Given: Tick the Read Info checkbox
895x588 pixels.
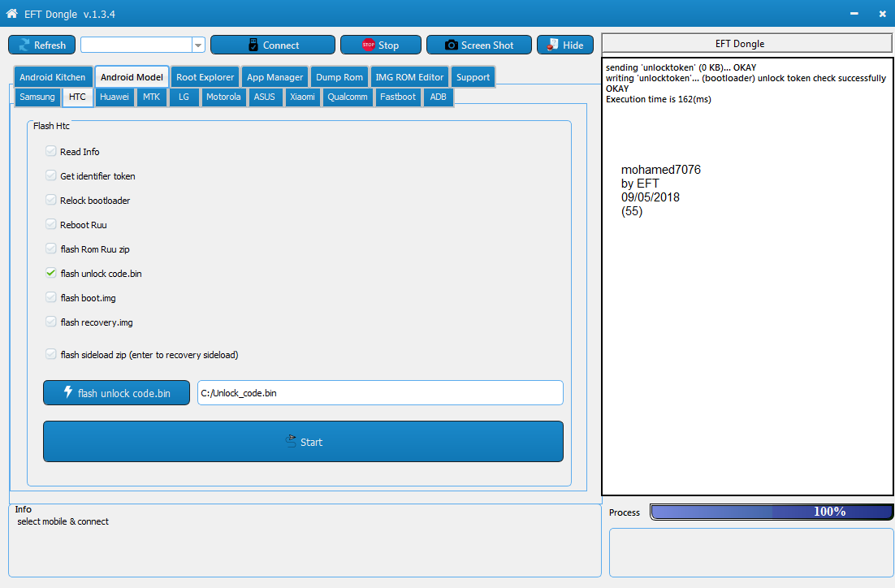Looking at the screenshot, I should click(x=51, y=151).
